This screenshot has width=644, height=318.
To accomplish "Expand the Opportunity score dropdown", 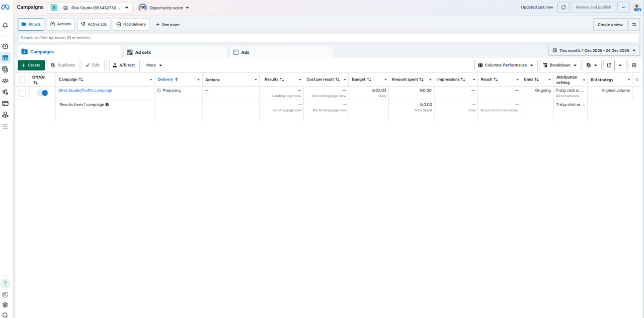I will 164,8.
